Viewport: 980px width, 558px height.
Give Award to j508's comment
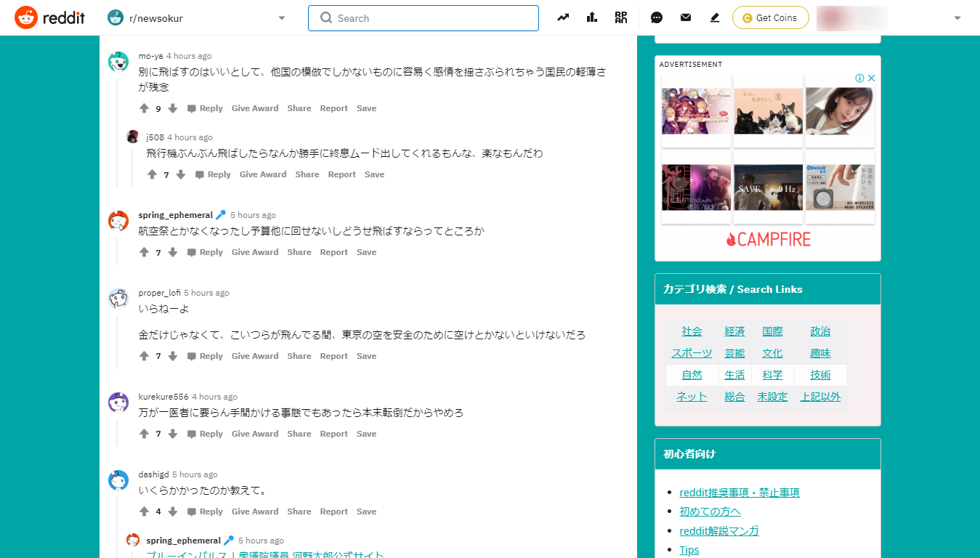(x=263, y=174)
